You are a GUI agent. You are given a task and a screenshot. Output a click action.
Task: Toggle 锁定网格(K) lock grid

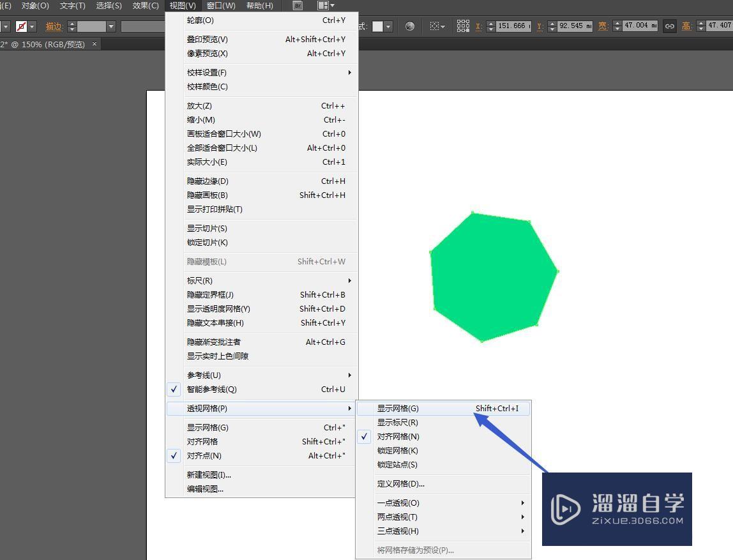click(x=443, y=450)
